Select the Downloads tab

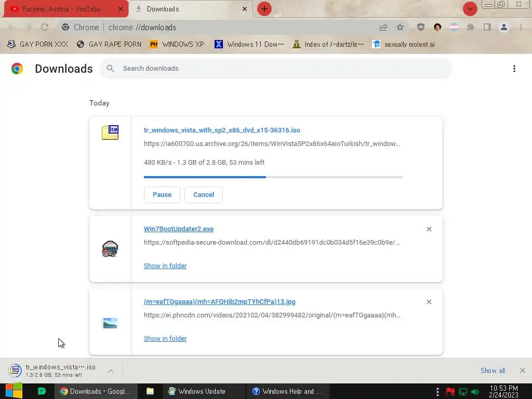191,9
